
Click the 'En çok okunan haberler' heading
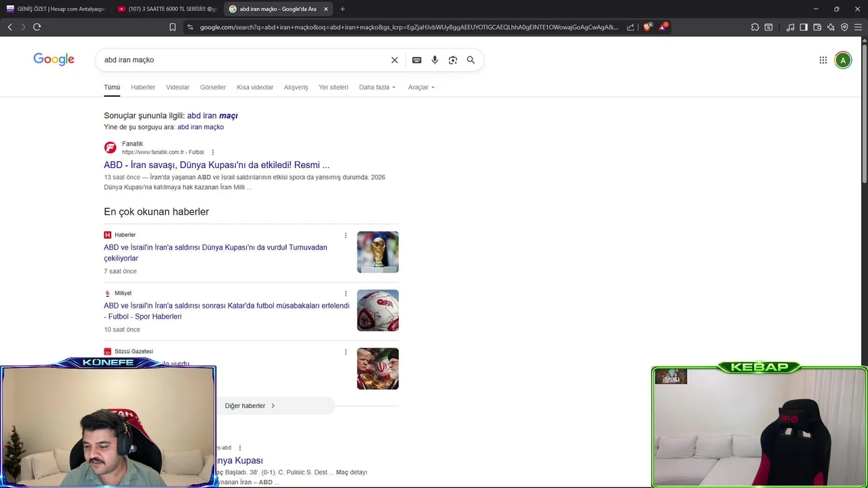157,212
